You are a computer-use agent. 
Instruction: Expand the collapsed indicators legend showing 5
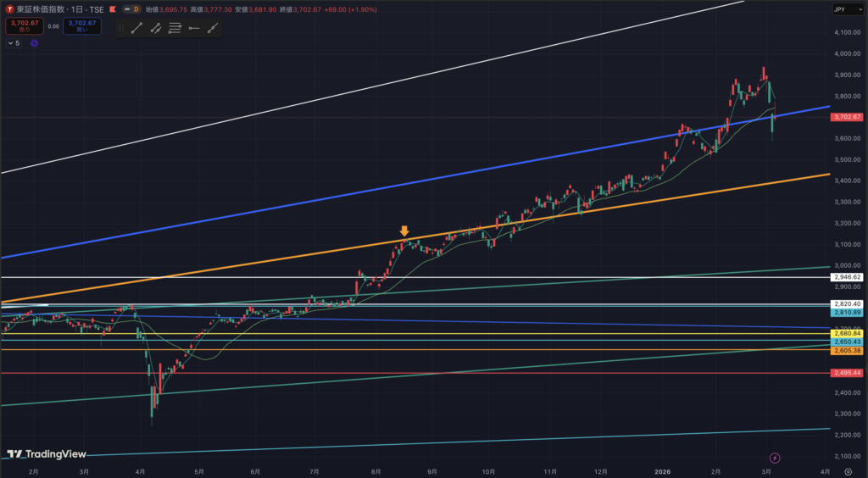tap(14, 43)
